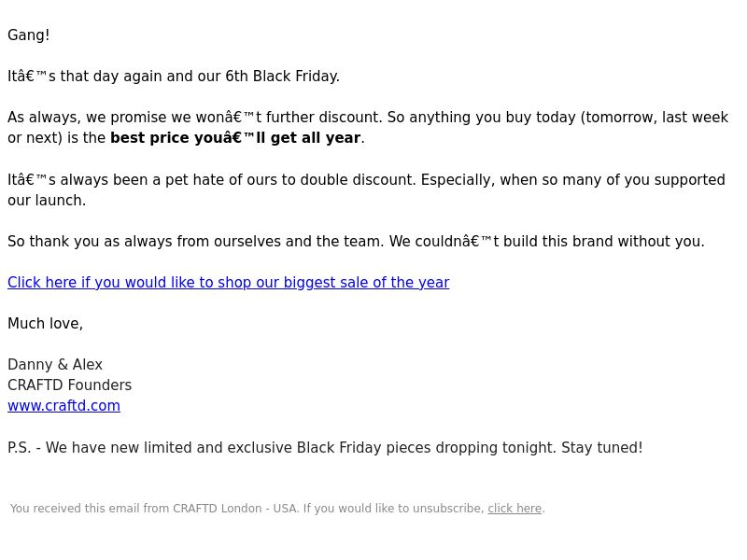This screenshot has height=560, width=747.
Task: Click the bold 'best price' phrase
Action: (235, 138)
